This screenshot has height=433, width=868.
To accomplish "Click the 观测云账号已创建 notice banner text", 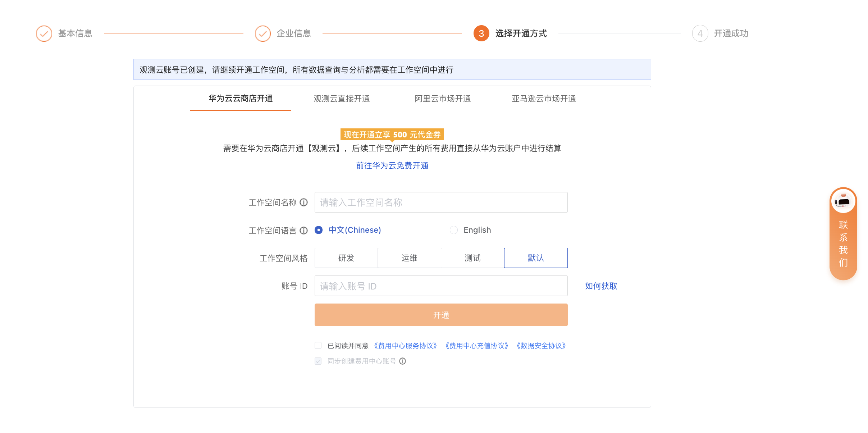I will 296,70.
